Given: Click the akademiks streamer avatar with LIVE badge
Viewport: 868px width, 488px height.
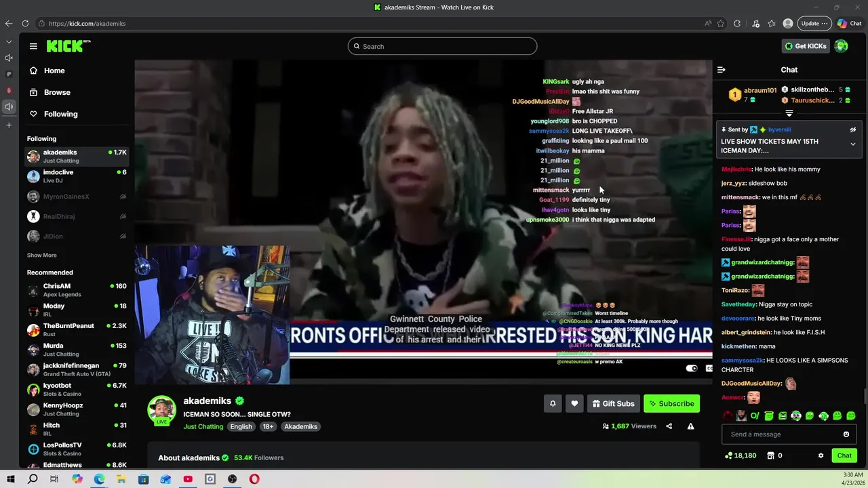Looking at the screenshot, I should tap(162, 411).
